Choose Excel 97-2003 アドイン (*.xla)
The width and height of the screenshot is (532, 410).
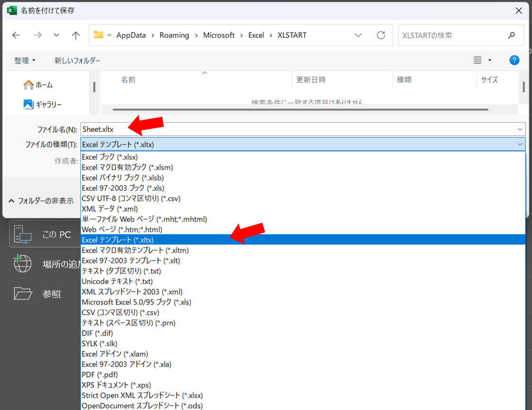tap(302, 364)
